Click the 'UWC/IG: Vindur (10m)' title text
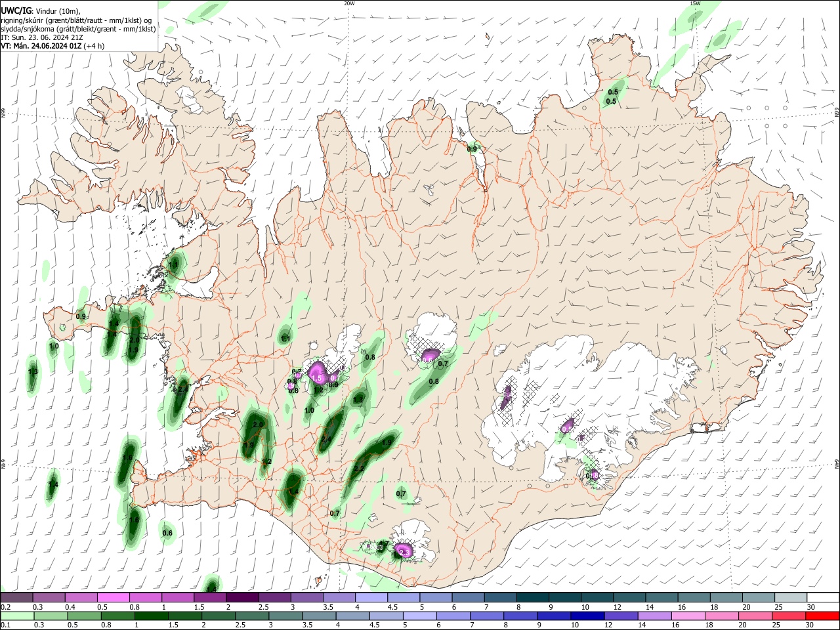840x630 pixels. pyautogui.click(x=40, y=11)
